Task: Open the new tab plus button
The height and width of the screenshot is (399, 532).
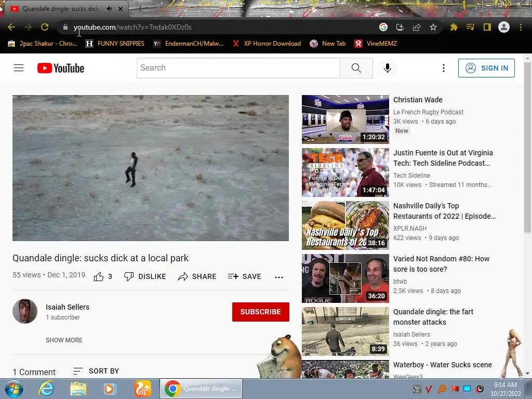Action: 140,9
